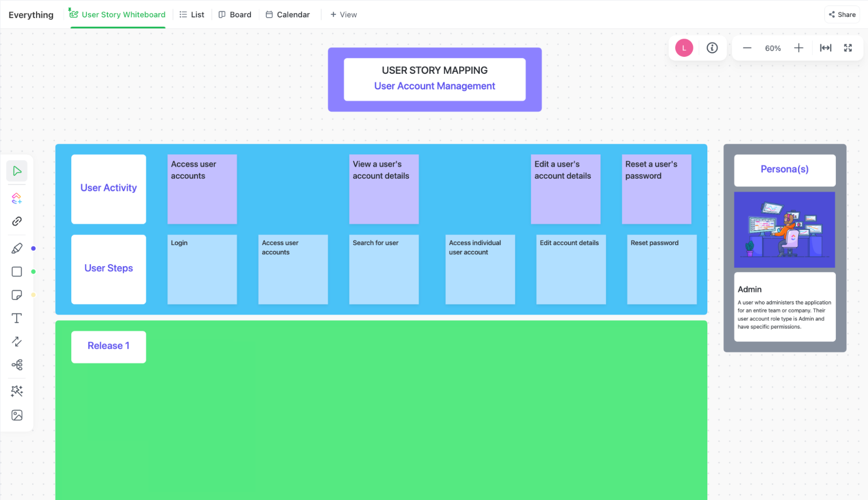This screenshot has width=868, height=500.
Task: Zoom in with the plus button
Action: [x=799, y=48]
